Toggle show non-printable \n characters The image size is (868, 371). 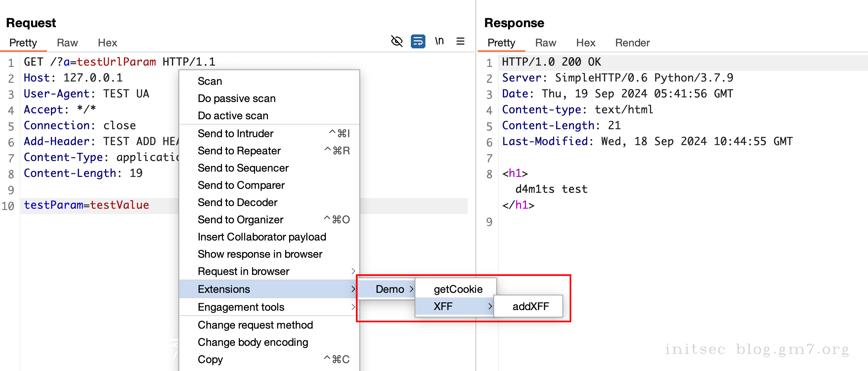pos(439,41)
